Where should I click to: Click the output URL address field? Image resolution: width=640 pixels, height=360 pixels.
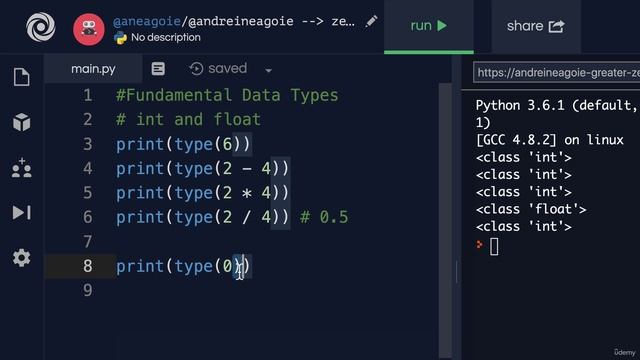pos(557,73)
